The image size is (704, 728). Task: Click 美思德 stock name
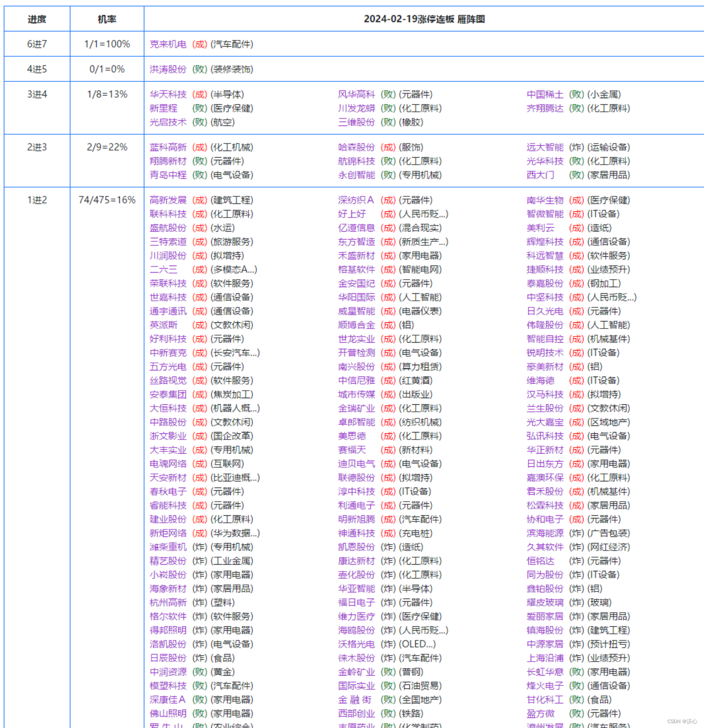(x=352, y=436)
